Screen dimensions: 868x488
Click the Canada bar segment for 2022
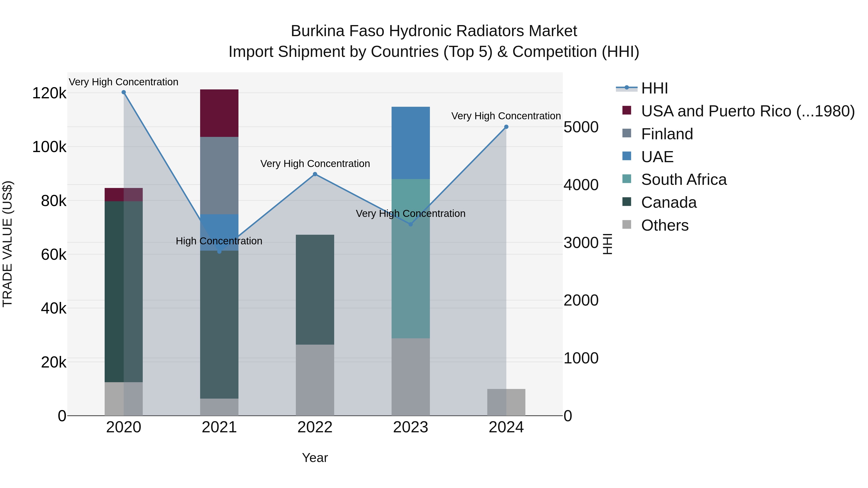click(315, 290)
